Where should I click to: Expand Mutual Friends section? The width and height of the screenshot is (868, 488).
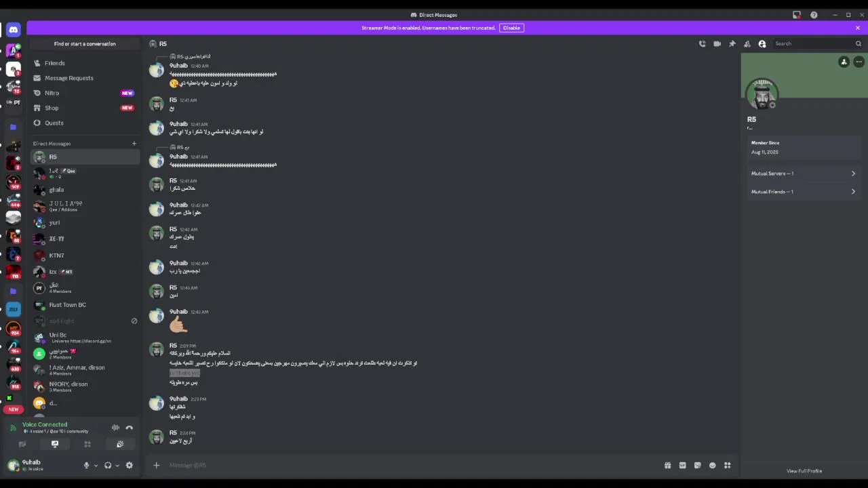(x=803, y=192)
